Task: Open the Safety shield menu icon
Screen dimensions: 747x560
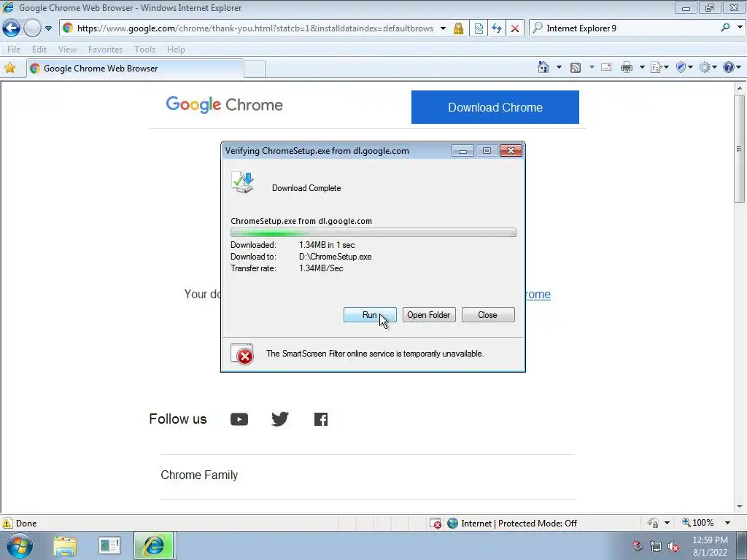Action: tap(684, 68)
